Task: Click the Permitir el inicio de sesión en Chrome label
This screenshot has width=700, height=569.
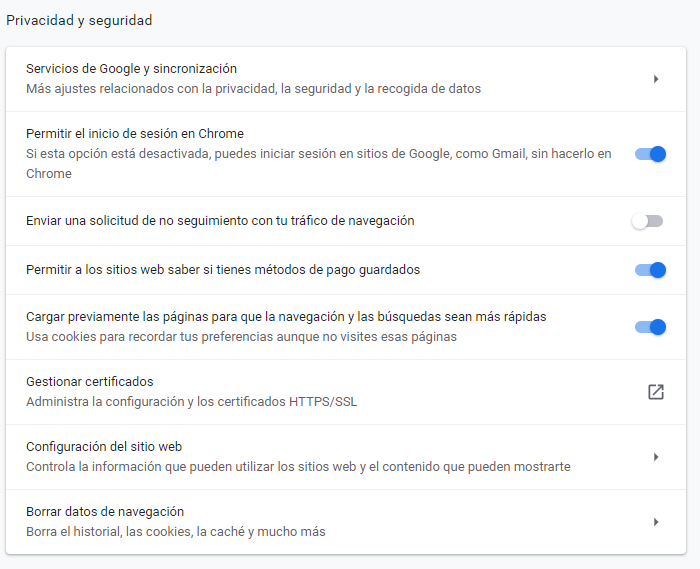Action: click(x=135, y=134)
